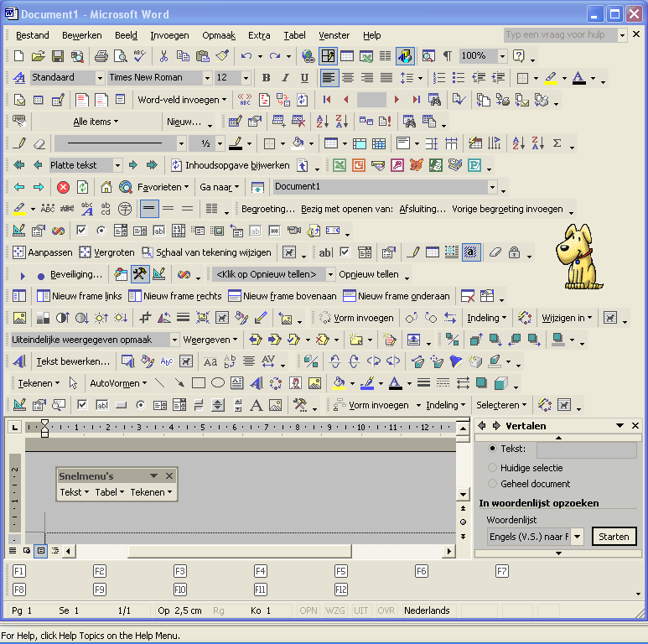Image resolution: width=648 pixels, height=644 pixels.
Task: Click the bulleted list icon
Action: click(459, 78)
